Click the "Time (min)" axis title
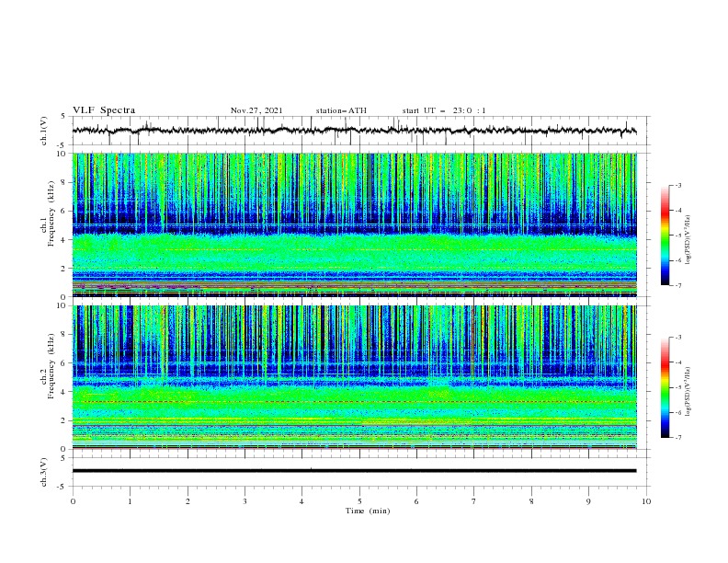This screenshot has width=728, height=563. (368, 511)
